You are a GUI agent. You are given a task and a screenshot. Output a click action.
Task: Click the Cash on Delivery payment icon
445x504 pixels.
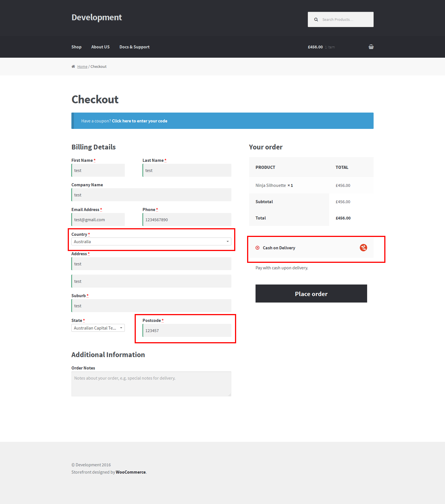click(363, 248)
